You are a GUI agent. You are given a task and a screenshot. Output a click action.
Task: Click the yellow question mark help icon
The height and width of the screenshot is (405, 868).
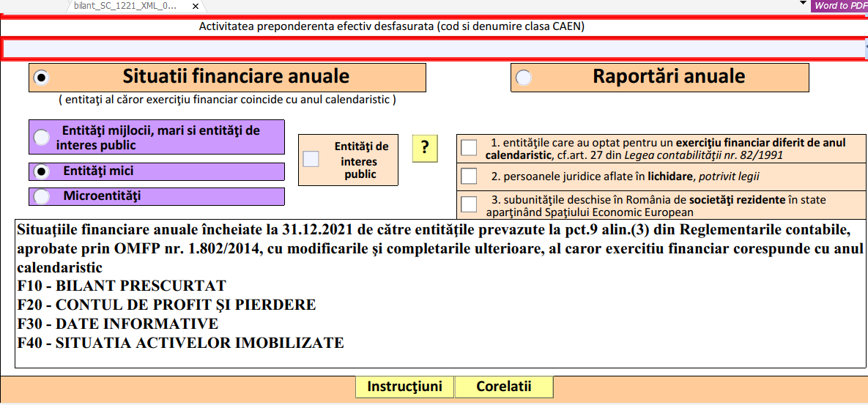[x=425, y=149]
